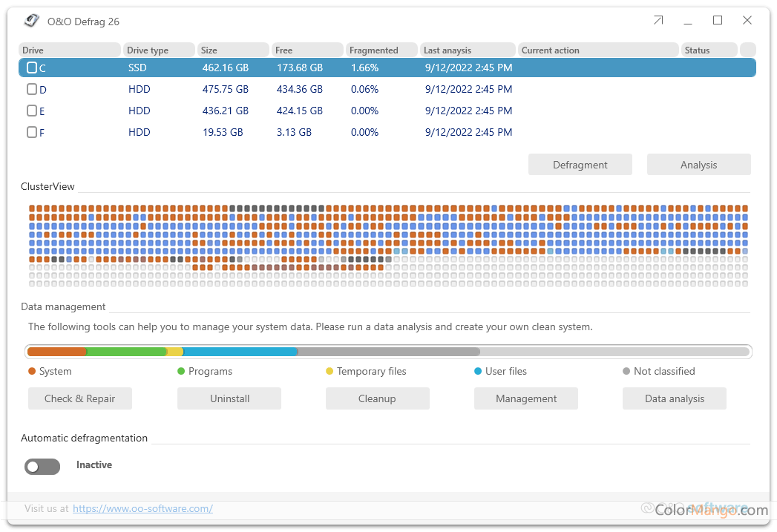777x532 pixels.
Task: Click the Current action column header
Action: [x=598, y=50]
